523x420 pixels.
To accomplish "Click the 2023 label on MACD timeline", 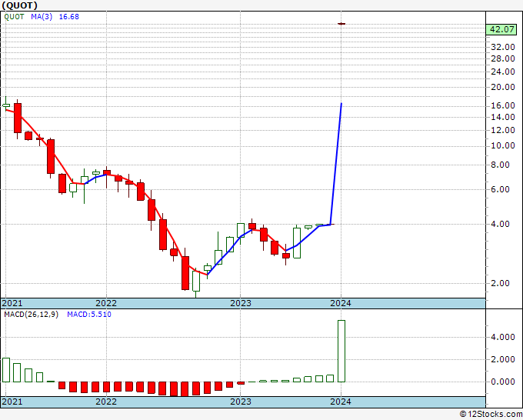I will pos(241,402).
